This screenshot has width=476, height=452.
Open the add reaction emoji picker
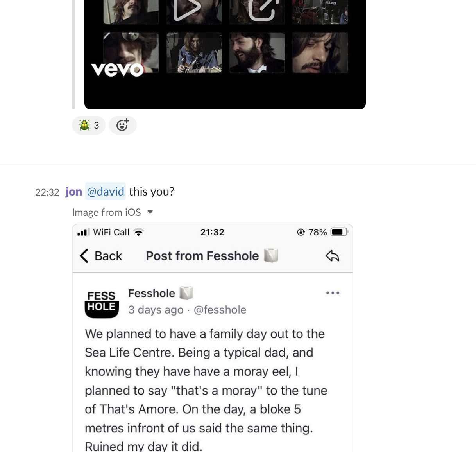[123, 125]
